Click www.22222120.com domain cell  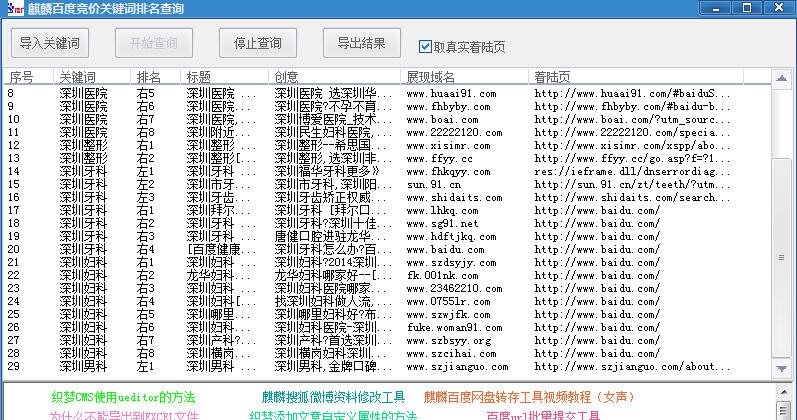tap(454, 133)
